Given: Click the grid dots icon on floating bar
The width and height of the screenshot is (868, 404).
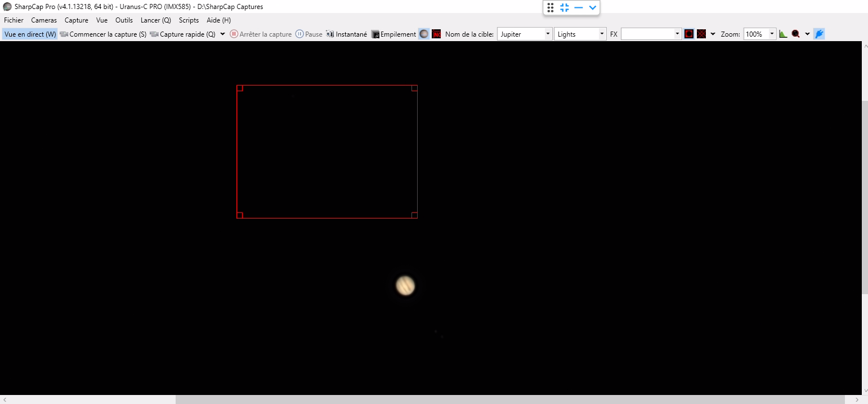Looking at the screenshot, I should (551, 7).
